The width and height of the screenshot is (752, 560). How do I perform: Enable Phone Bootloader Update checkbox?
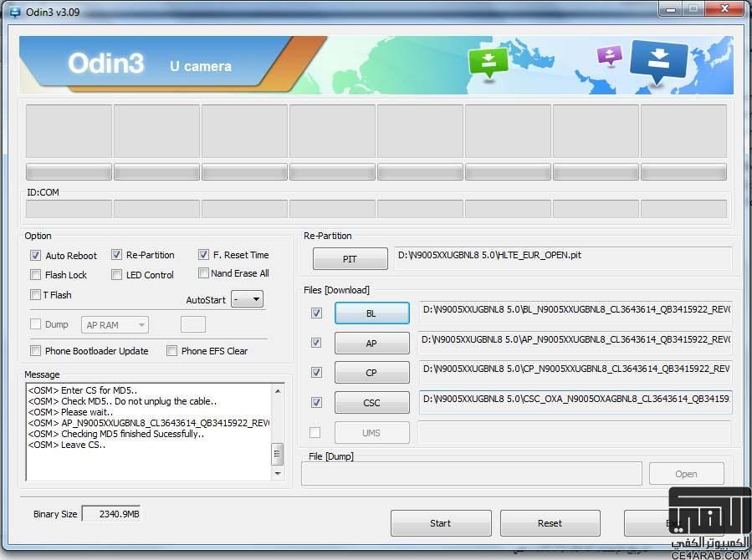[35, 351]
